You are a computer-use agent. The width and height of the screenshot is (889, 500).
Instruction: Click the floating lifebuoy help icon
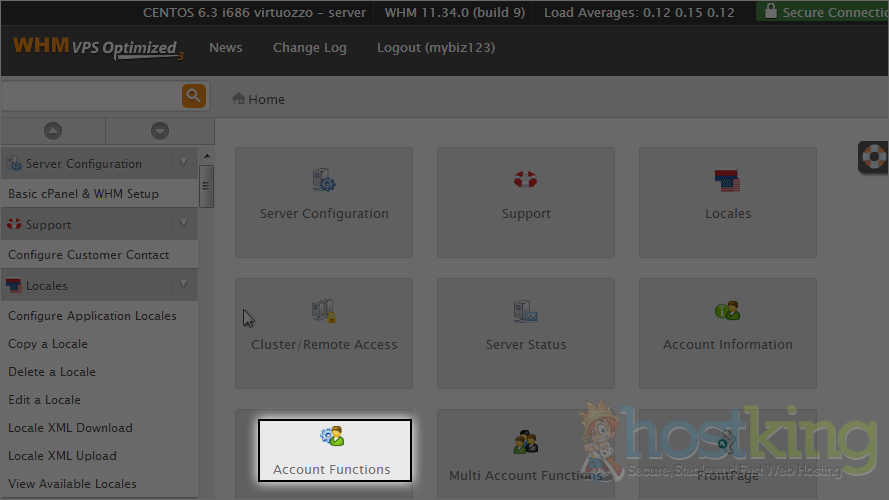[874, 157]
